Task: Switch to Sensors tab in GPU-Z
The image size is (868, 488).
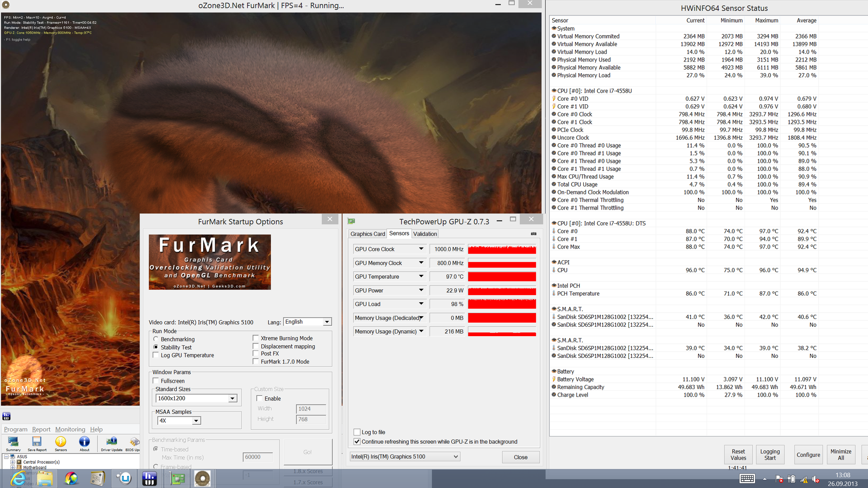Action: [x=399, y=234]
